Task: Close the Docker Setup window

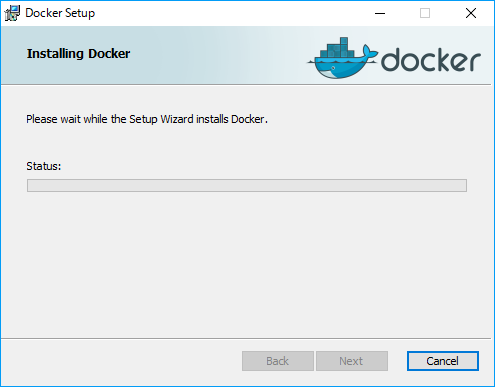Action: click(471, 13)
